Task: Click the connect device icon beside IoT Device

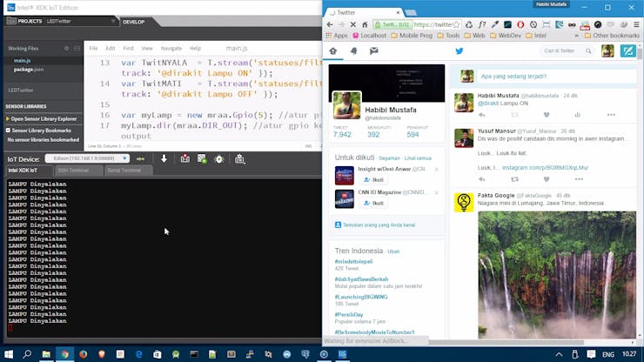Action: [x=140, y=159]
